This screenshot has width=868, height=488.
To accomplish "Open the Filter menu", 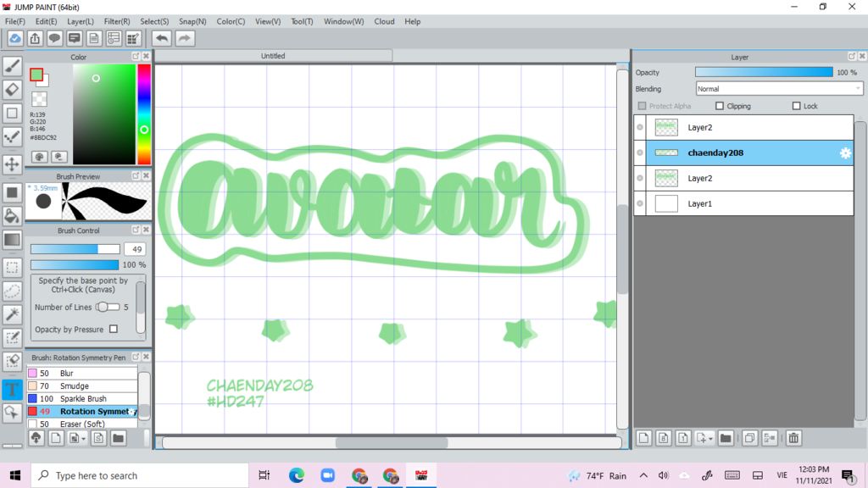I will point(117,21).
